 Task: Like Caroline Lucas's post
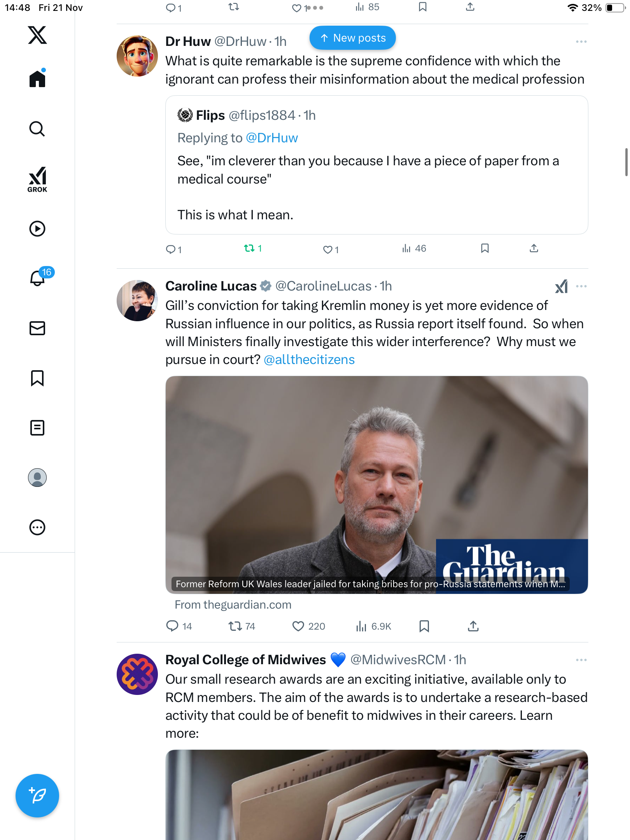(298, 626)
